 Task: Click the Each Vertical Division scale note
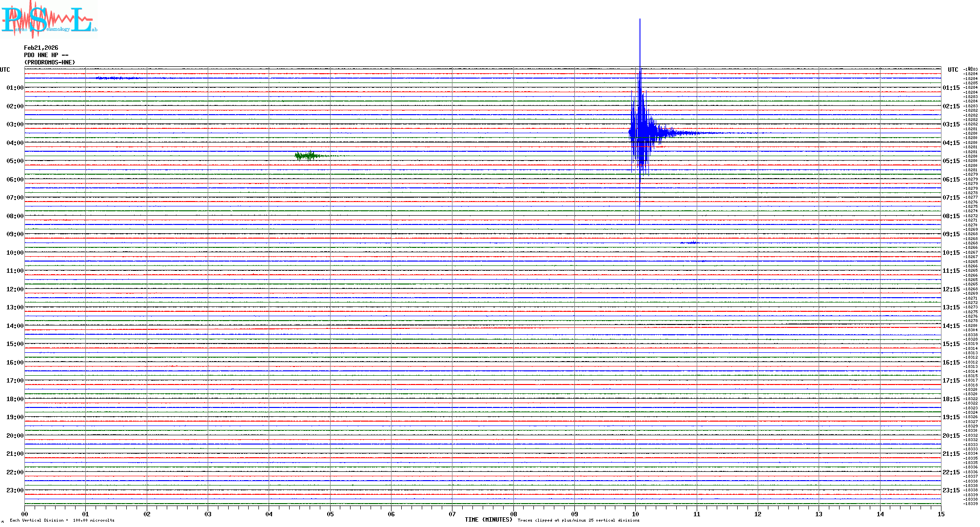click(x=62, y=520)
